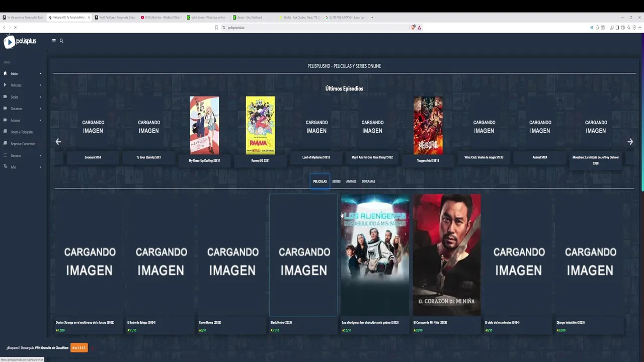Expand the Generos submenu arrow
644x362 pixels.
40,155
